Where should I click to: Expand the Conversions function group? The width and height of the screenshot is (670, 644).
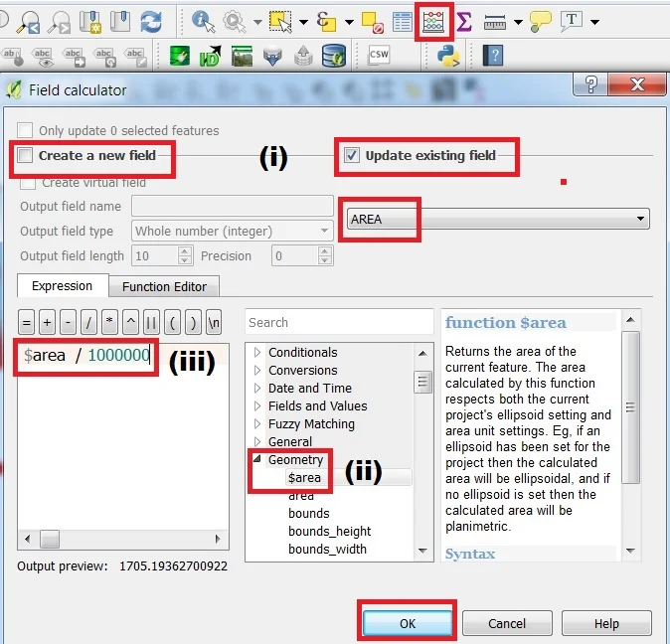coord(257,371)
